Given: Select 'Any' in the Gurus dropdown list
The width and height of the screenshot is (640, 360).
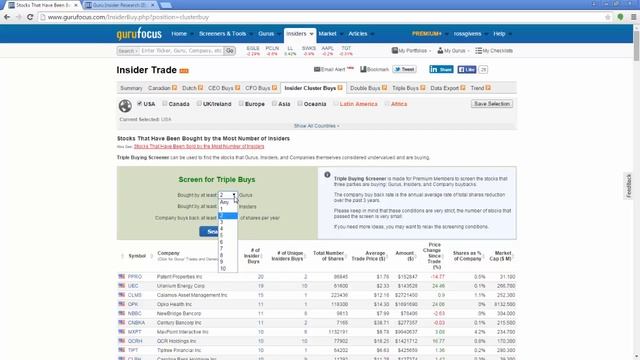Looking at the screenshot, I should [x=228, y=202].
